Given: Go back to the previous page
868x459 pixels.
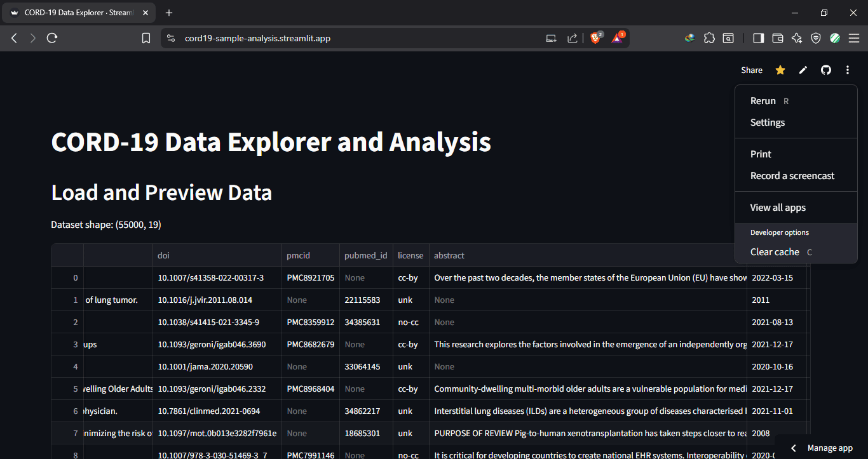Looking at the screenshot, I should pos(14,38).
